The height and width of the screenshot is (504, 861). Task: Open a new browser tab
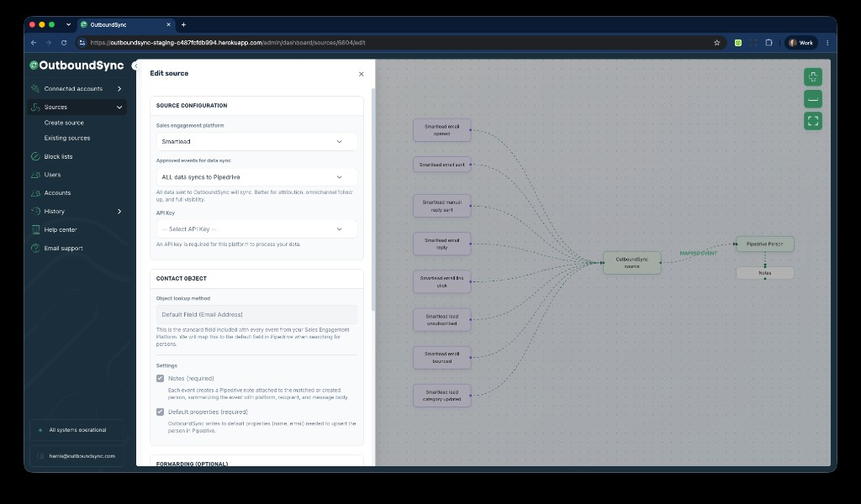[x=183, y=24]
